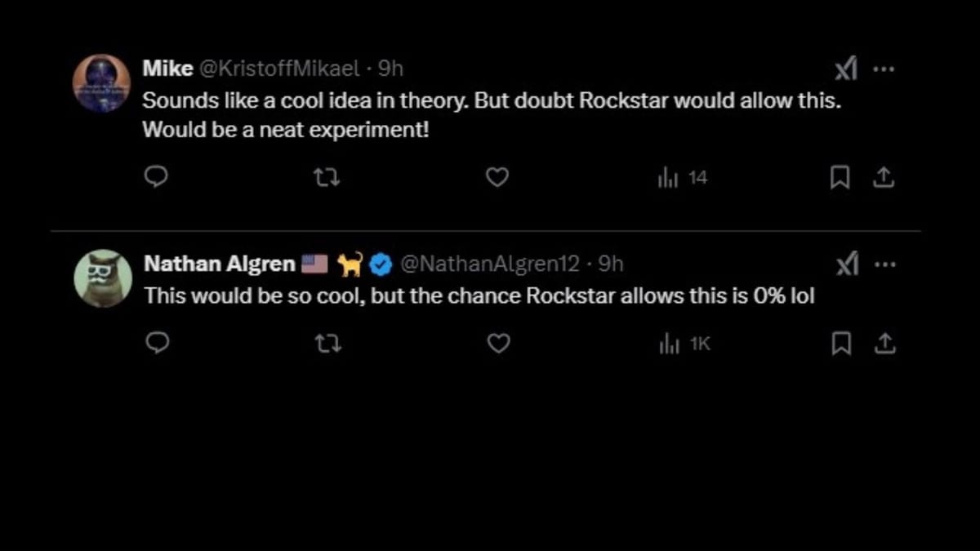Toggle bookmark on Nathan's tweet
980x551 pixels.
tap(840, 344)
